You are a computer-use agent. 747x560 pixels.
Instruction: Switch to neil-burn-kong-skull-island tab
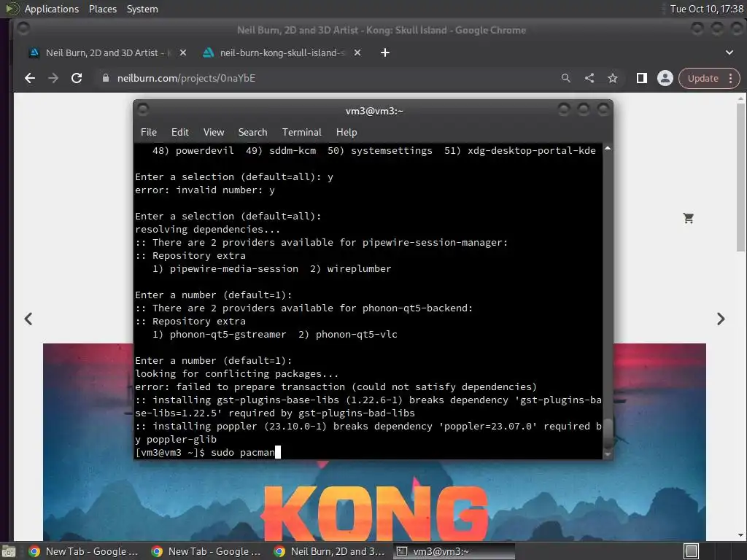282,52
